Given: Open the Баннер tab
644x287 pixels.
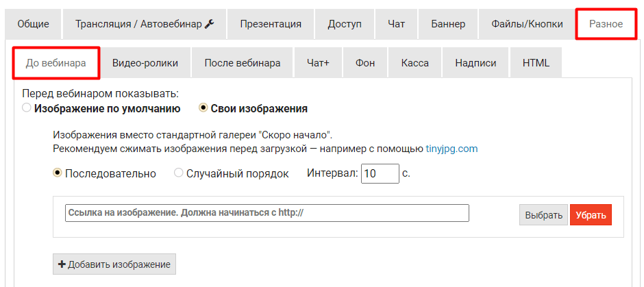Looking at the screenshot, I should (x=448, y=24).
